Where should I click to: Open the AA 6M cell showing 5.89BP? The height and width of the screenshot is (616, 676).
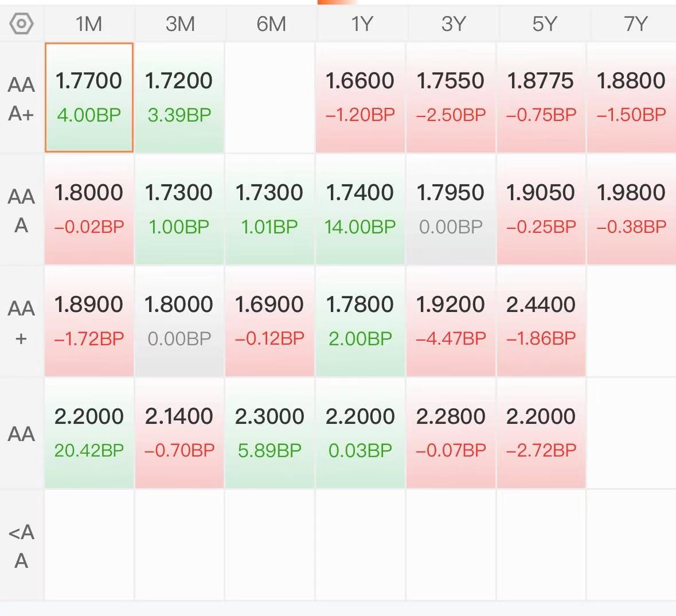click(270, 433)
